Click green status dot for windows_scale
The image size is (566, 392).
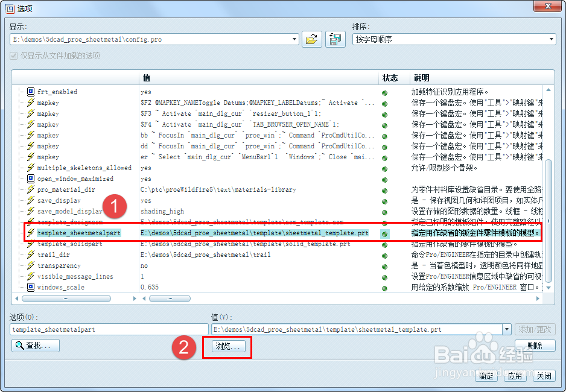click(x=385, y=288)
